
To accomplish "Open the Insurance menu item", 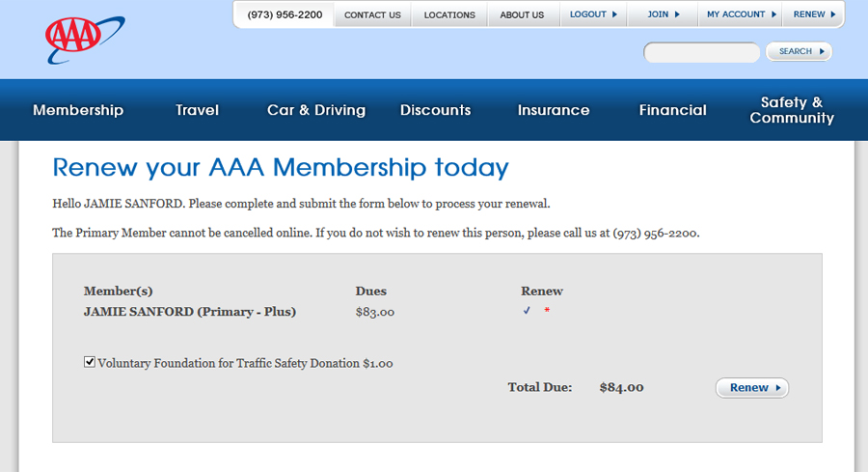I will tap(554, 110).
